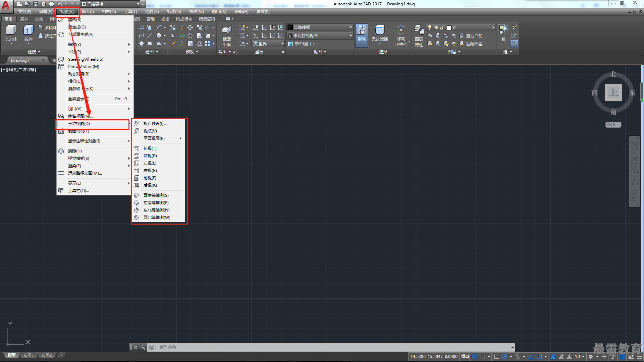Switch to the 实体 ribbon tab
Screen dimensions: 644x362
tap(24, 19)
